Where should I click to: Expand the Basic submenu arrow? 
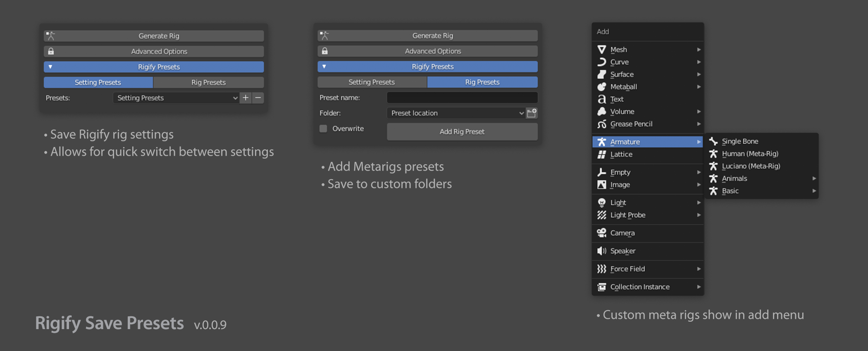pyautogui.click(x=814, y=191)
